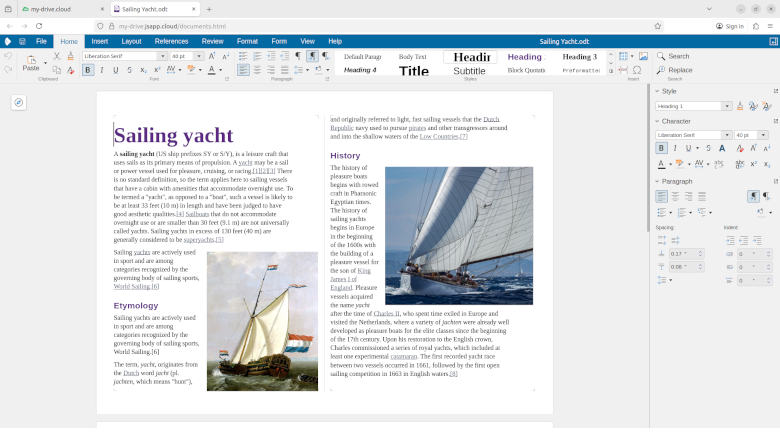Open the sidebar Heading 1 style dropdown

click(x=728, y=106)
